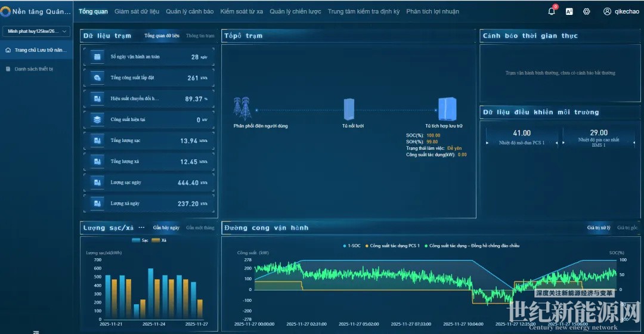
Task: Switch to the Thông tin trạm tab
Action: coord(200,36)
